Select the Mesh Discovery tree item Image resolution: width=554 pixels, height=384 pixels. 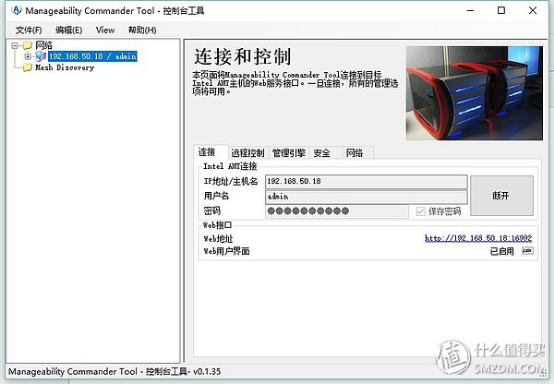(65, 67)
